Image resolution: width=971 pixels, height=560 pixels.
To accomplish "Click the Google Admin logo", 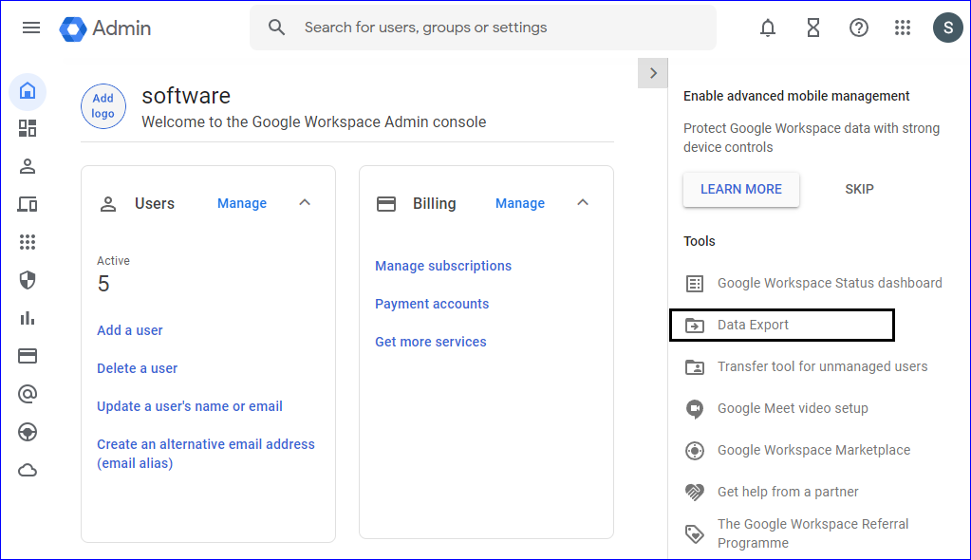I will click(x=105, y=28).
